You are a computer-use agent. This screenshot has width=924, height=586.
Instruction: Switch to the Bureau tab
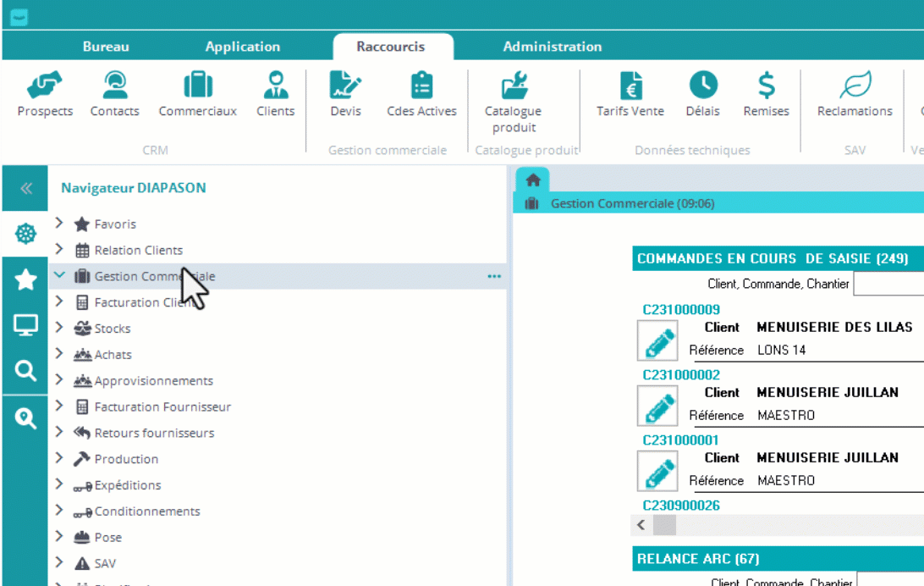click(106, 47)
